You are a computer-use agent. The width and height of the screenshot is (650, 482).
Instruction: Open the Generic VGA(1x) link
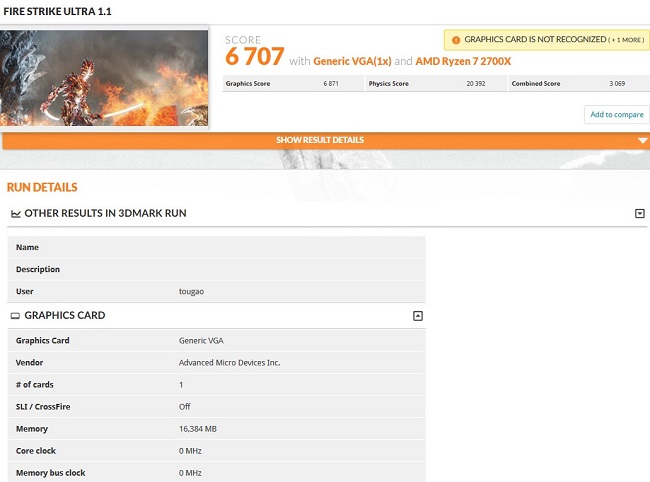pos(352,61)
